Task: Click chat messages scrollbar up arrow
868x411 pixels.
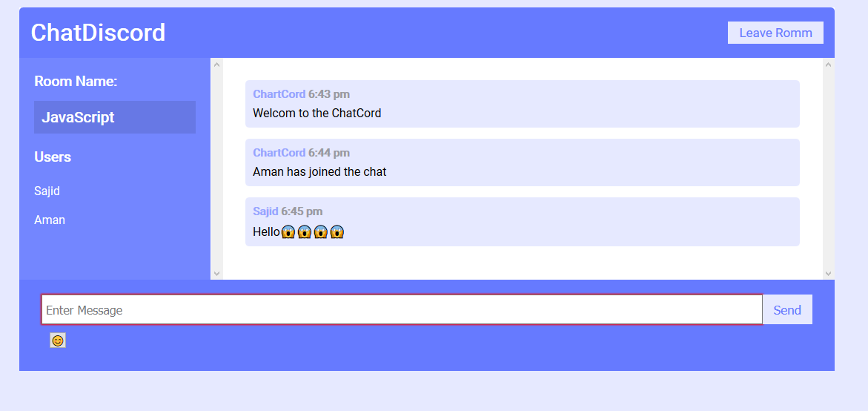Action: pos(828,65)
